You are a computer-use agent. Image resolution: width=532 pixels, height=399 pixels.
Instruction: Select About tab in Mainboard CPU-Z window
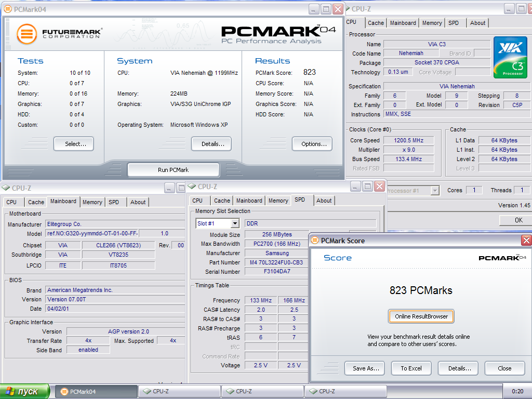138,202
